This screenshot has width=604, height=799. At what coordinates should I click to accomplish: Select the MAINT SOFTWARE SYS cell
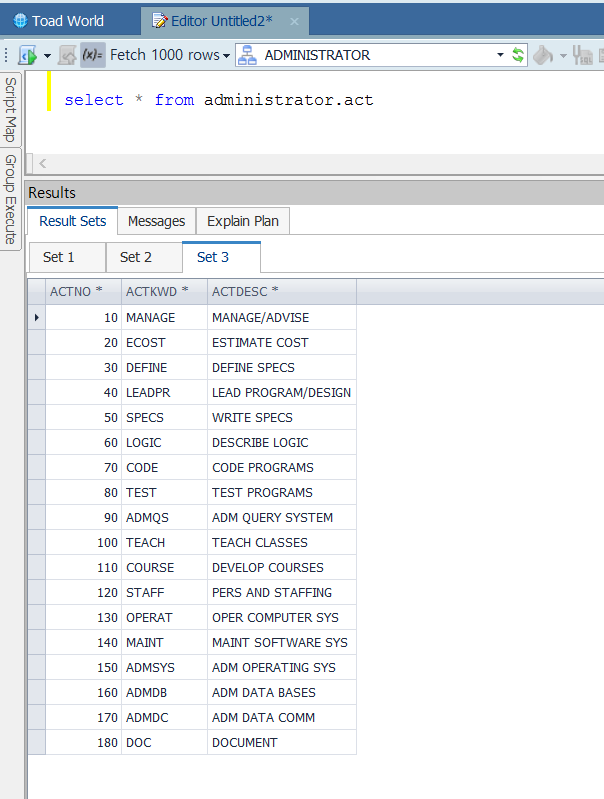coord(282,642)
